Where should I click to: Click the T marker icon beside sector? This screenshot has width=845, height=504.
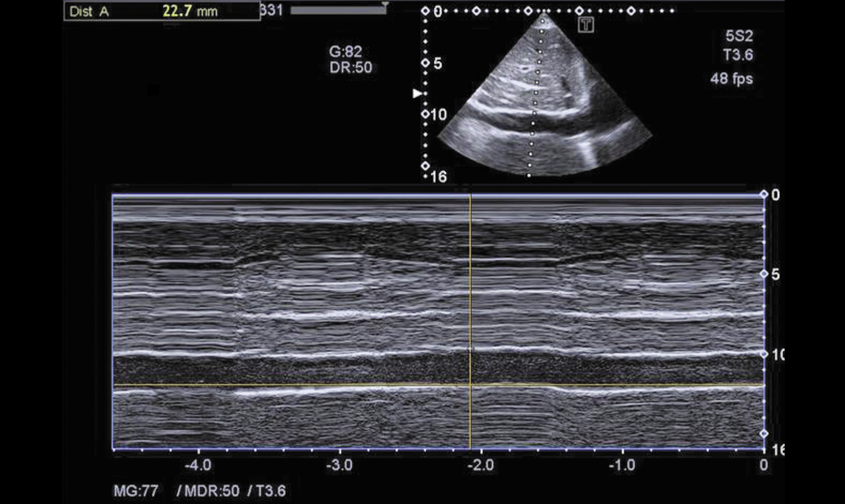(586, 25)
